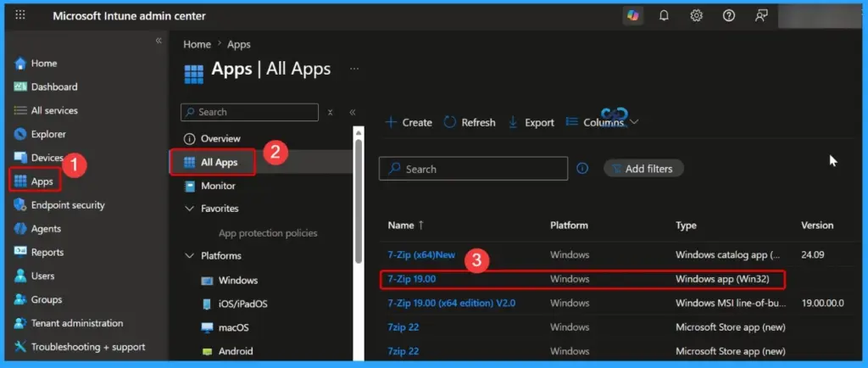The image size is (868, 368).
Task: Click the scroll up arrow of menu scrollbar
Action: pos(359,131)
